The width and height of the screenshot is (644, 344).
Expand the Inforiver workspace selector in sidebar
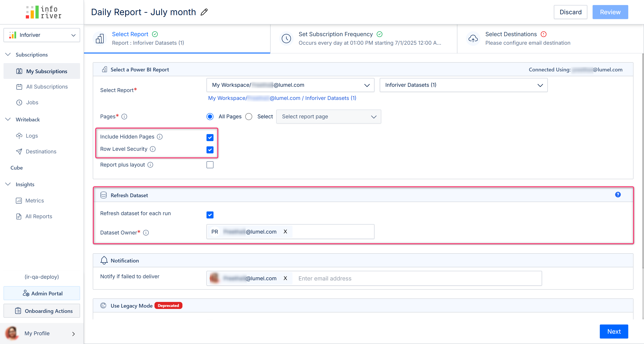(x=42, y=35)
